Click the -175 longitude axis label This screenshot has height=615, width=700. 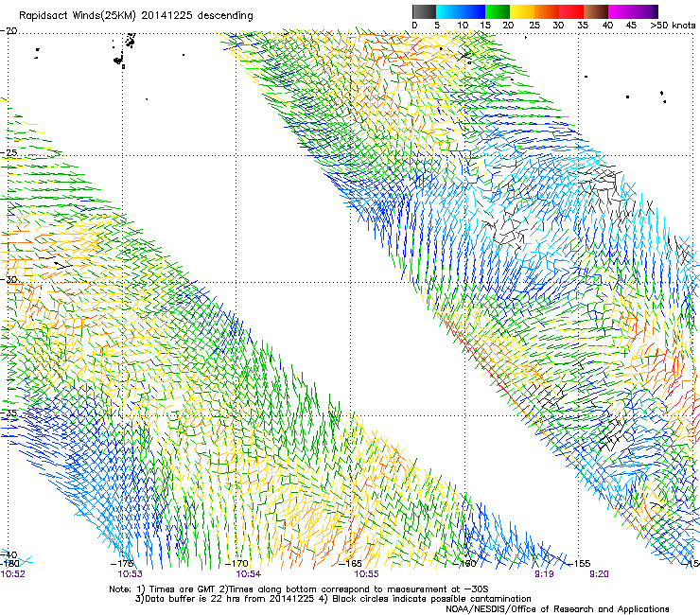[122, 564]
